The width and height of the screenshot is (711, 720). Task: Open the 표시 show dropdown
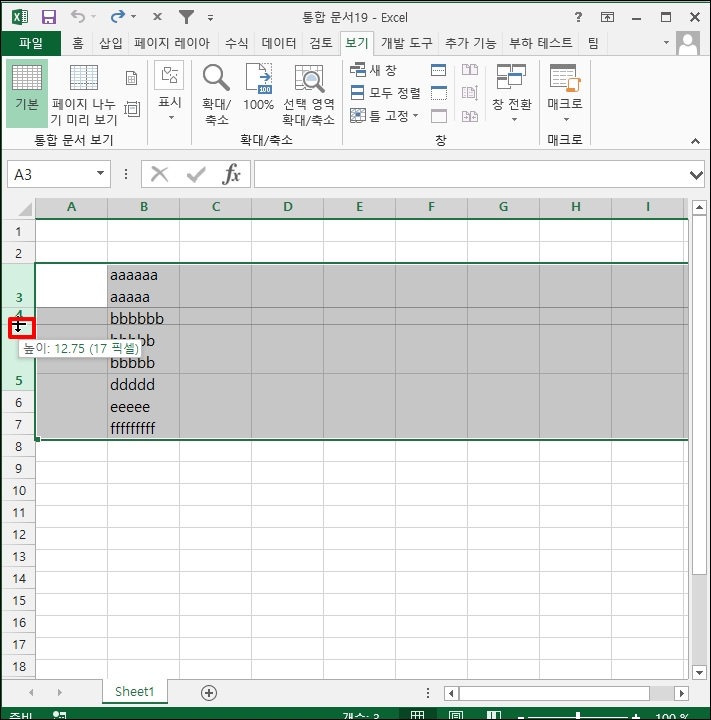coord(169,92)
